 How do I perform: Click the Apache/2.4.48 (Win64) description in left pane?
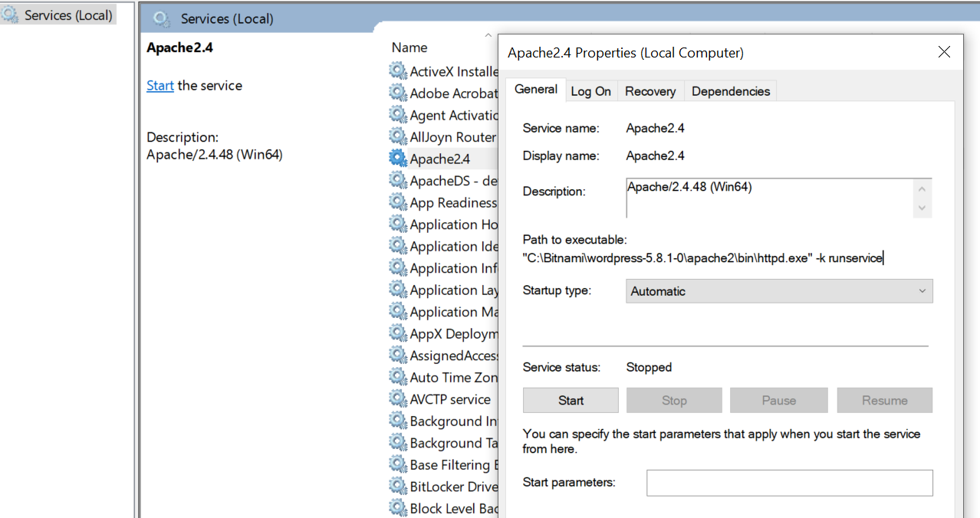coord(215,154)
